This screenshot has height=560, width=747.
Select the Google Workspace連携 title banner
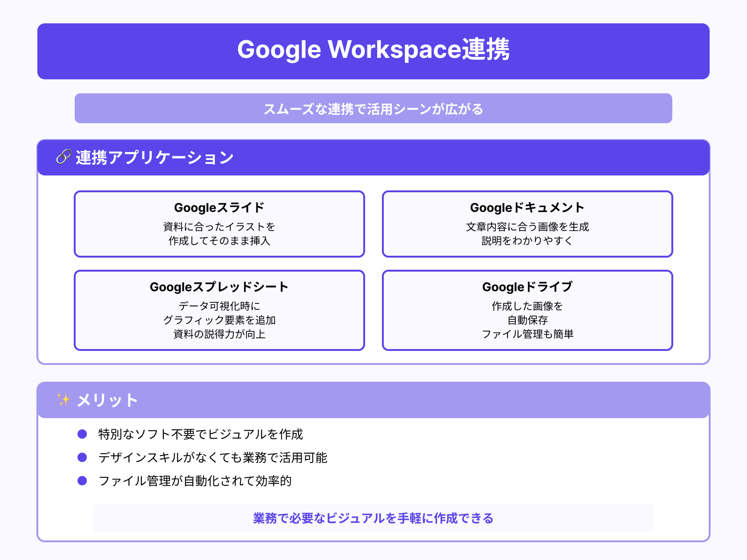coord(373,50)
